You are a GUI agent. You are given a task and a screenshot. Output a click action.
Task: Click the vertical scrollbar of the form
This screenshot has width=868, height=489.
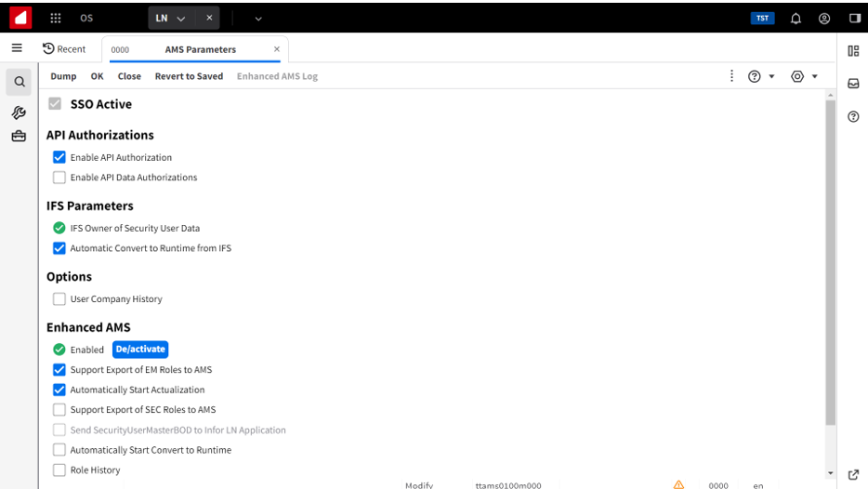830,260
